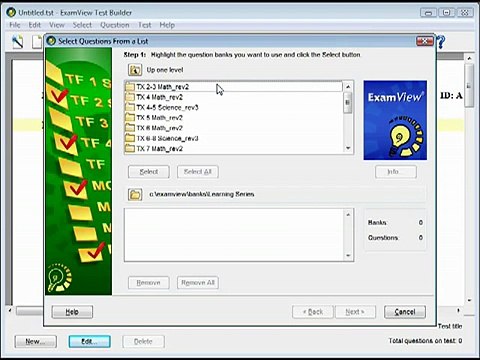Open the Question menu

point(115,25)
